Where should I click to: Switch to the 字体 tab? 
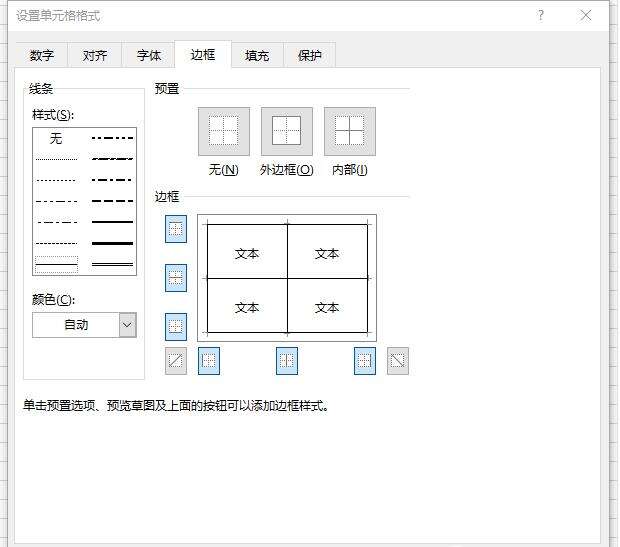(x=149, y=55)
